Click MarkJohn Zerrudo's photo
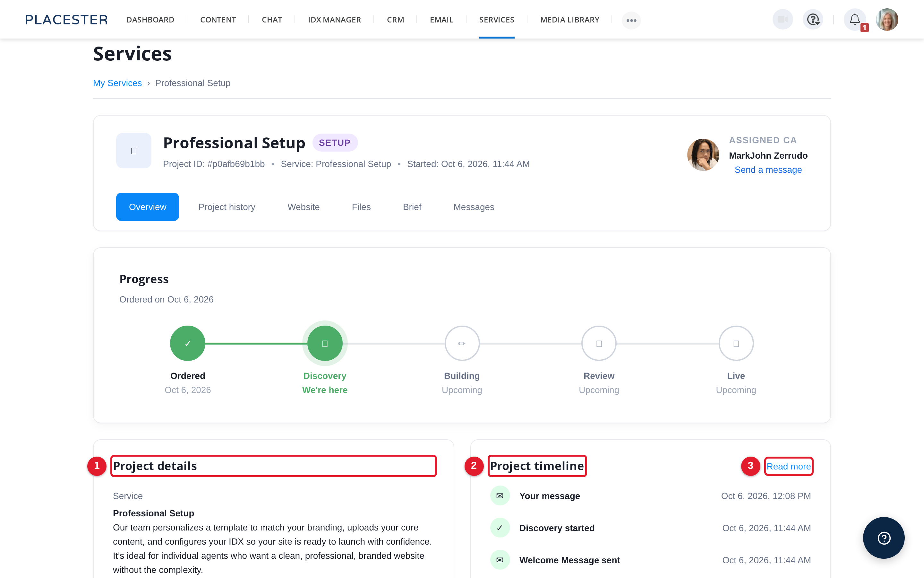This screenshot has width=924, height=578. [703, 154]
